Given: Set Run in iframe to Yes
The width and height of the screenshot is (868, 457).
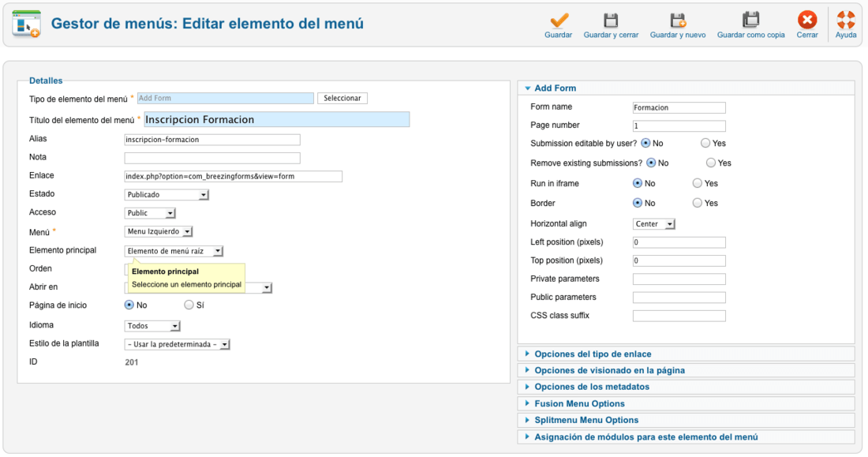Looking at the screenshot, I should pyautogui.click(x=698, y=183).
